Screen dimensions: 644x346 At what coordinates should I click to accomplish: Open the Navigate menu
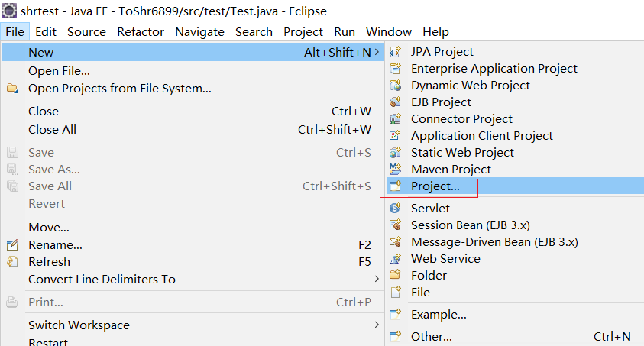(199, 31)
